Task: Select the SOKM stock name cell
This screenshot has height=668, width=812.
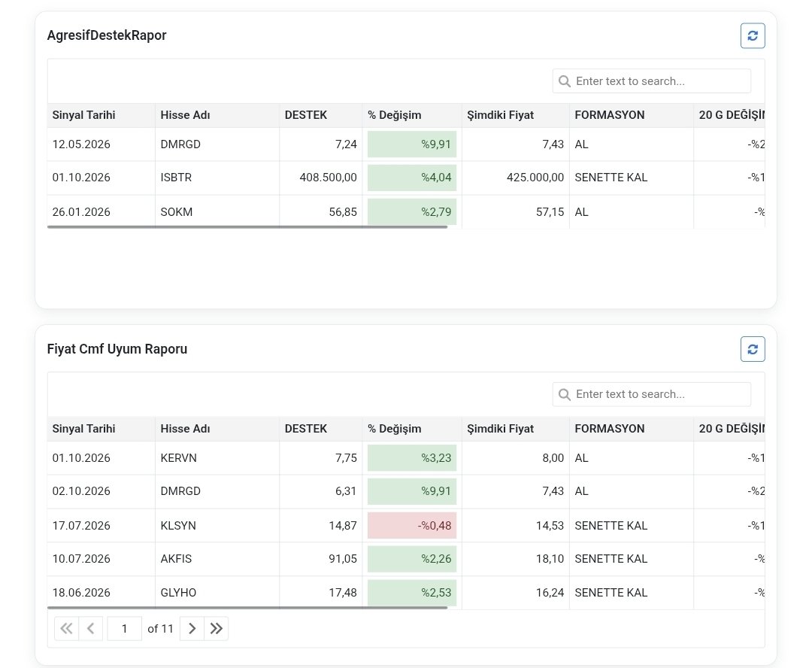Action: click(217, 212)
